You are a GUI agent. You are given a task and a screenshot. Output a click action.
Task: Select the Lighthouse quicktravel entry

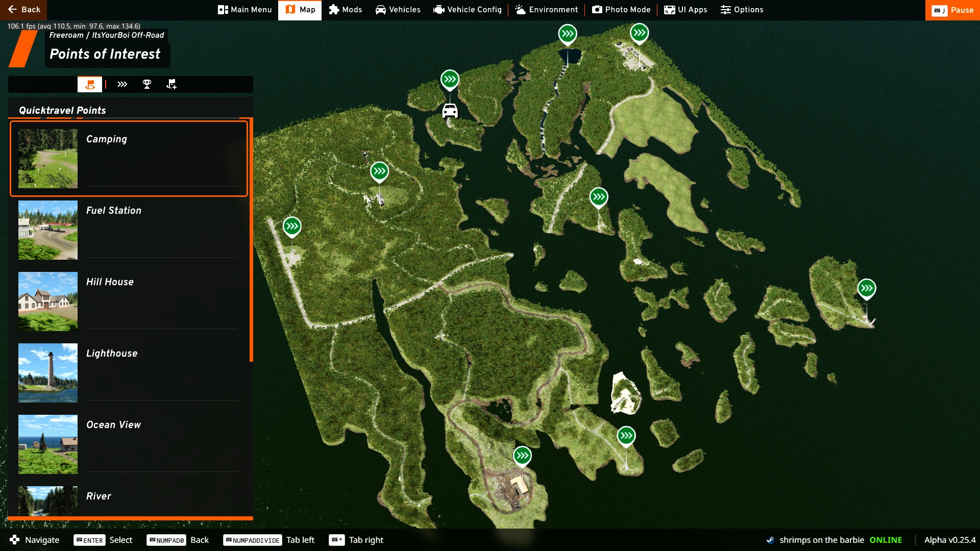[129, 373]
